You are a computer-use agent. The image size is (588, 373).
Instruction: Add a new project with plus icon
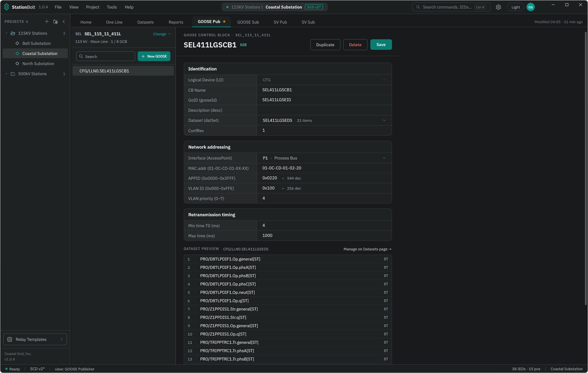pos(47,21)
